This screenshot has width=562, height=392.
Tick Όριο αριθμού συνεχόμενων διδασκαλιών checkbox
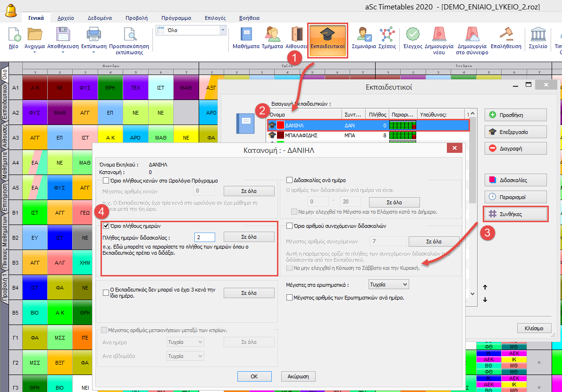[x=290, y=226]
